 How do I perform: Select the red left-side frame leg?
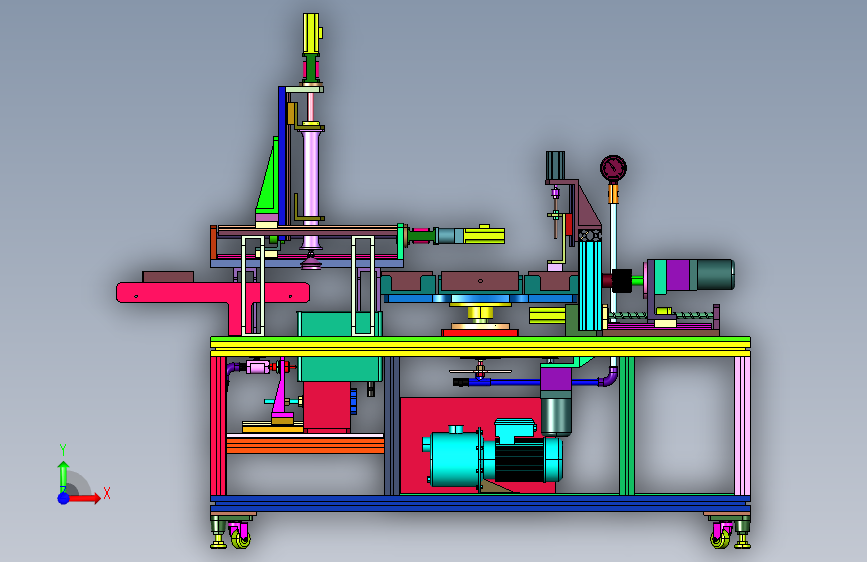[218, 426]
